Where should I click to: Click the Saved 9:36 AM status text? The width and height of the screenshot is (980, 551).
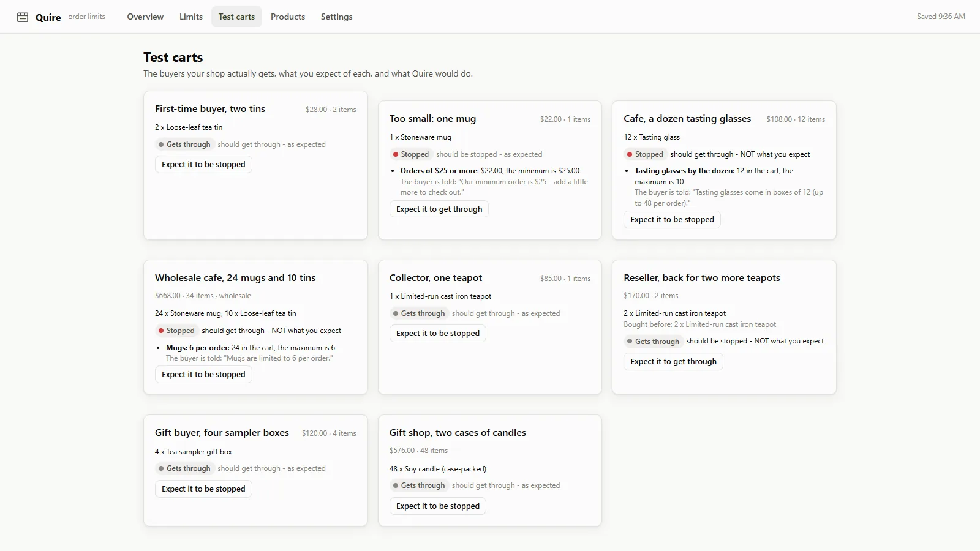pos(941,17)
